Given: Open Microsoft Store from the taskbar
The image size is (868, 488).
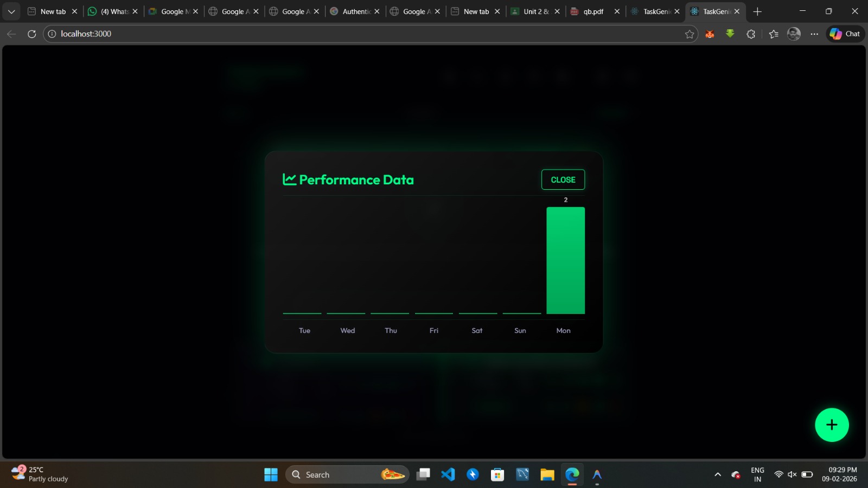Looking at the screenshot, I should (497, 474).
